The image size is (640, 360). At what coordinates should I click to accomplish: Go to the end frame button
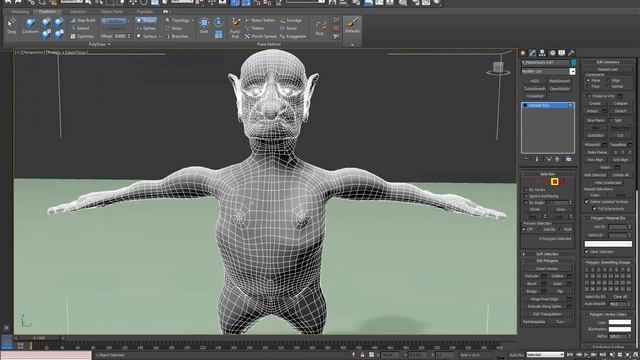602,355
